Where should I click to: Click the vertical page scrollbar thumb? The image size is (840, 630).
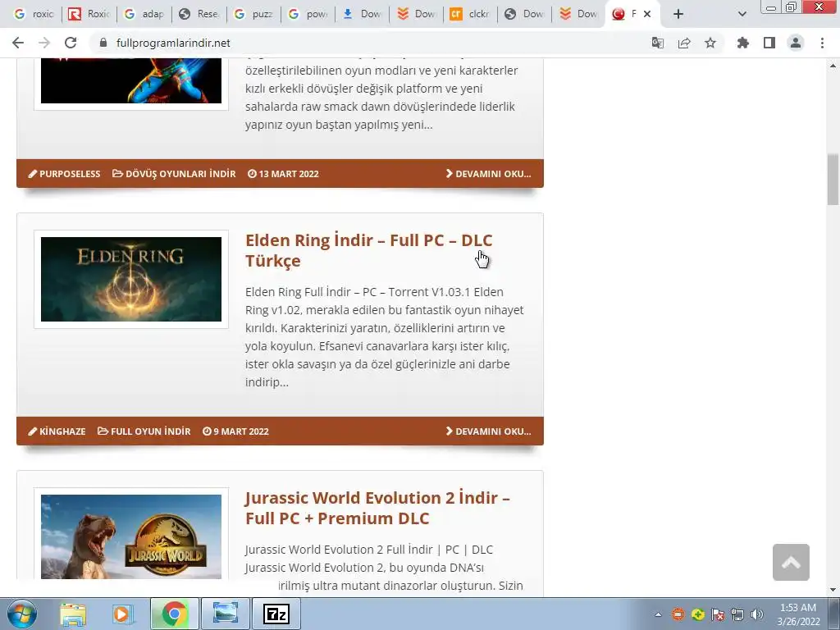(x=833, y=180)
